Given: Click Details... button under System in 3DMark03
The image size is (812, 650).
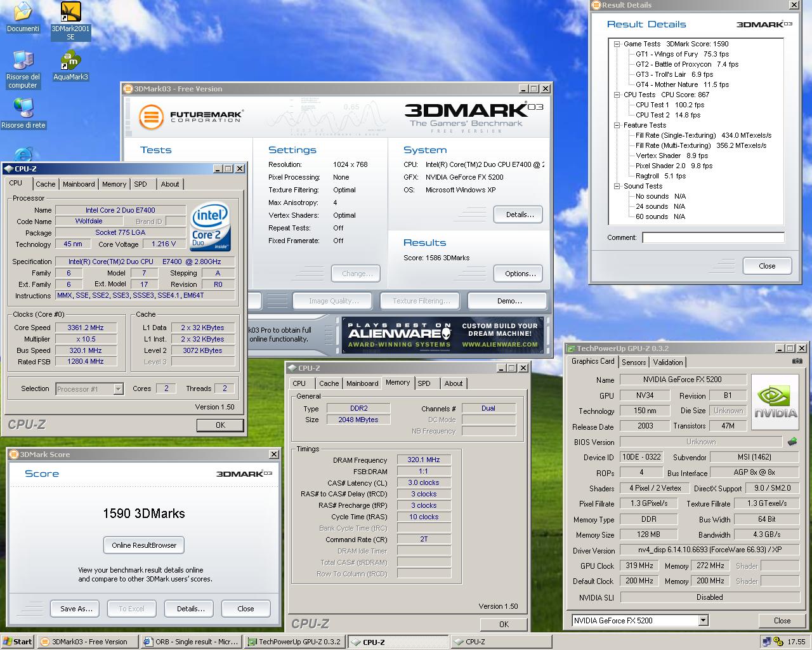Looking at the screenshot, I should tap(520, 215).
